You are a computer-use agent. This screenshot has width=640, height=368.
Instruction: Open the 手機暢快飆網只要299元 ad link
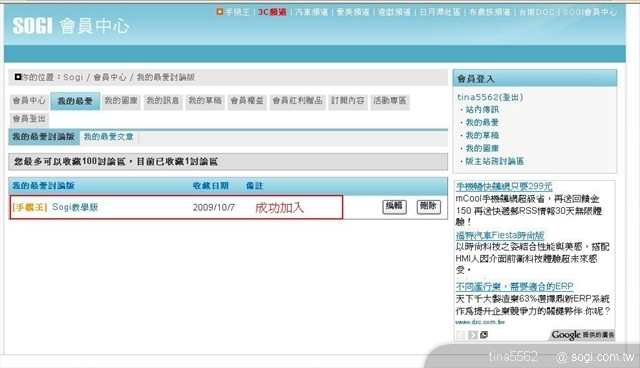tap(504, 186)
